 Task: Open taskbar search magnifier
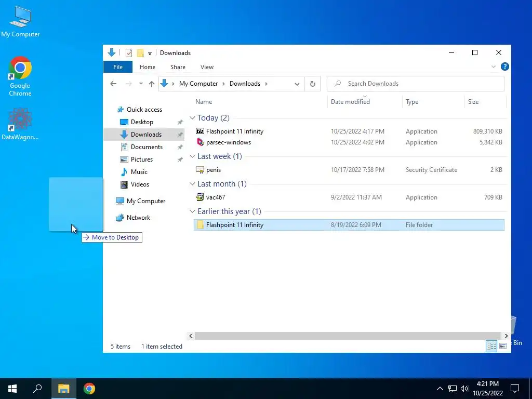tap(37, 389)
